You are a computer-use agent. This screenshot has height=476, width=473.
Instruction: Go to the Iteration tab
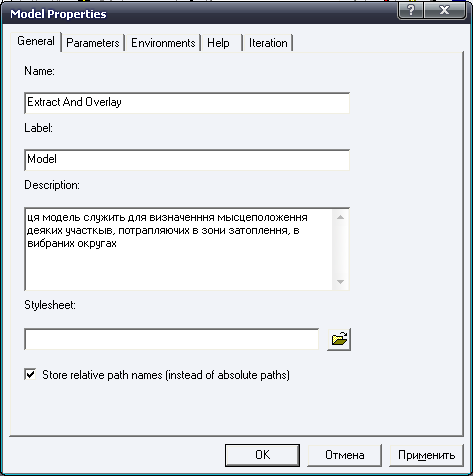point(268,43)
